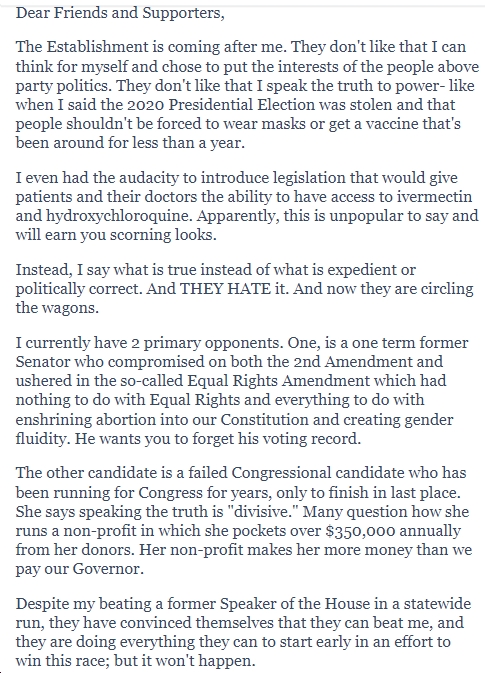Click the dollar amount "$350,000"
Image resolution: width=485 pixels, height=673 pixels.
360,531
